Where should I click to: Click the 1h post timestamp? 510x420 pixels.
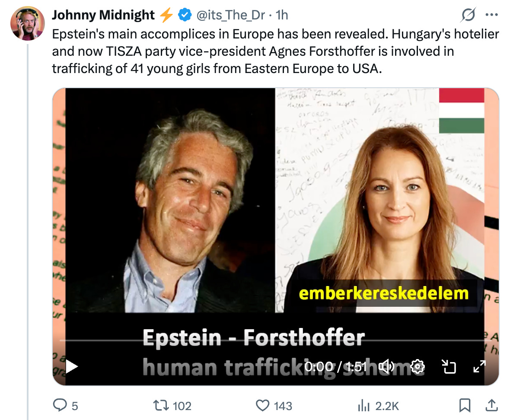282,15
